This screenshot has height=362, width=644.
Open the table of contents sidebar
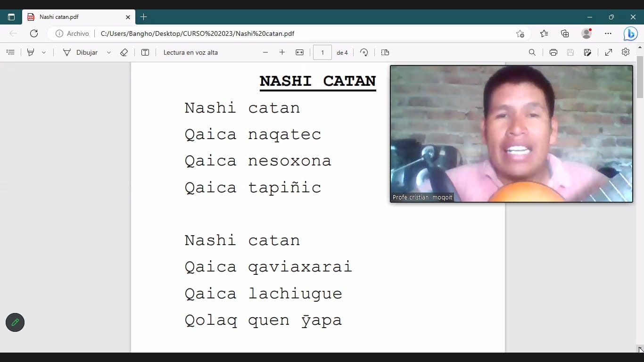point(10,52)
